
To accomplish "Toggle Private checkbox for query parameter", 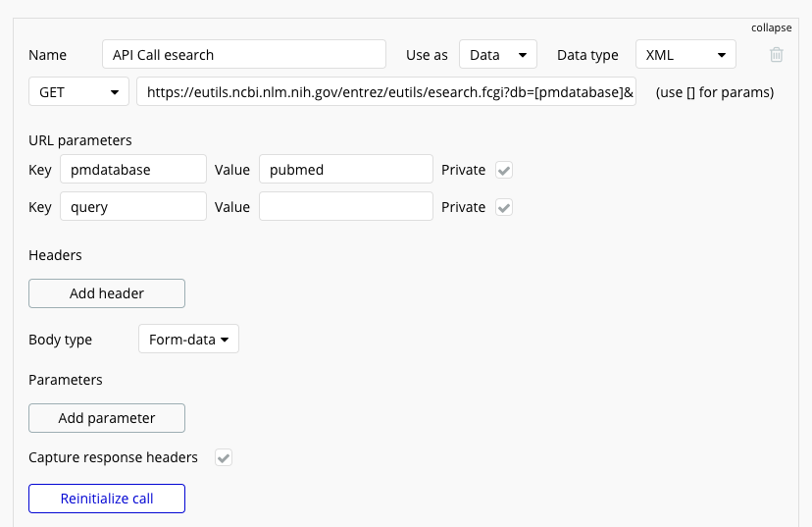I will 504,207.
